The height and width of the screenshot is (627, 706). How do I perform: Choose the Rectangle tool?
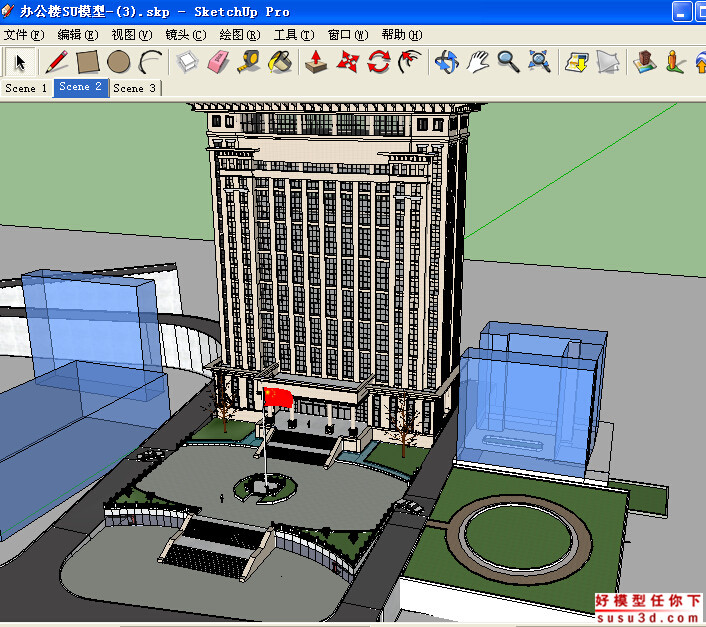coord(88,62)
